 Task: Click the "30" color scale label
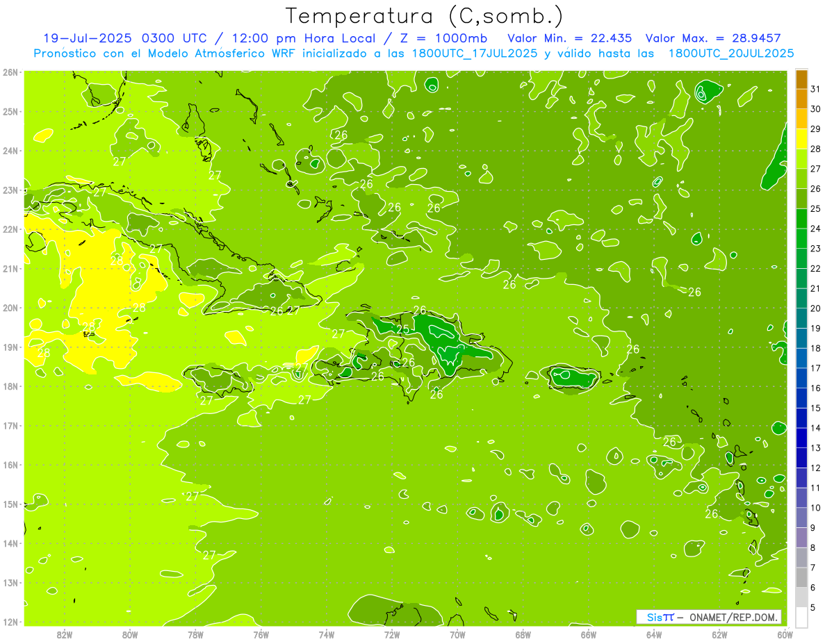(x=815, y=109)
